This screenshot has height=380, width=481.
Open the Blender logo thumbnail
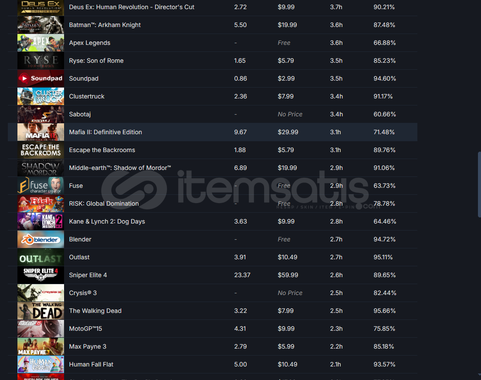coord(41,239)
